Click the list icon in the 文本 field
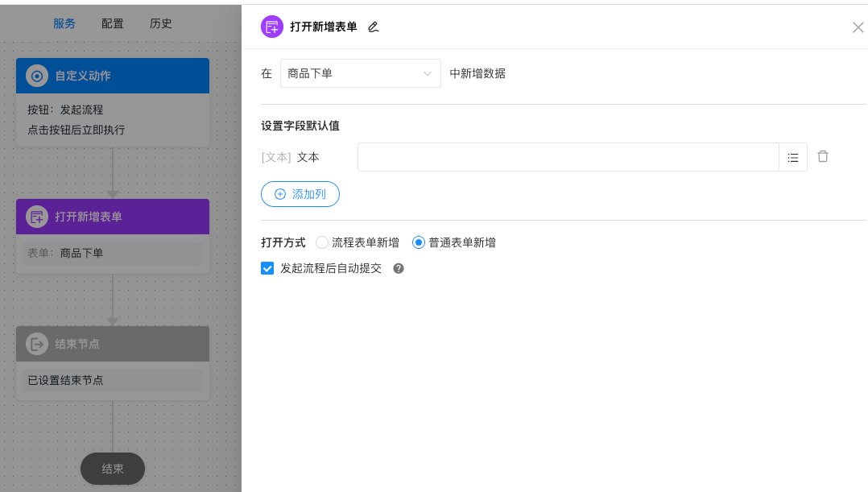The width and height of the screenshot is (868, 492). pos(793,157)
